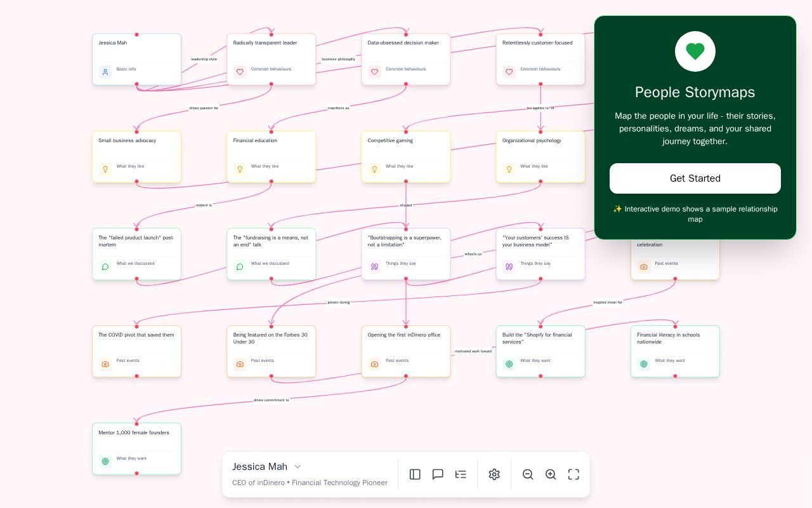
Task: Zoom in with the plus magnifier
Action: pos(551,474)
